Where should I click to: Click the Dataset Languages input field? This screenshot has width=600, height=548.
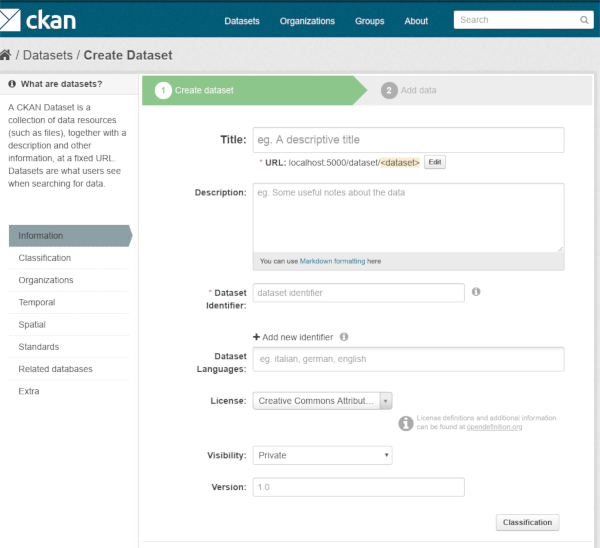(408, 359)
